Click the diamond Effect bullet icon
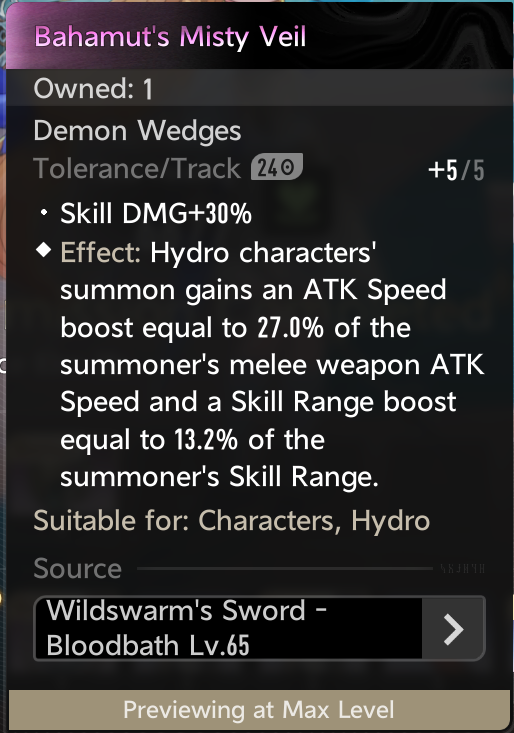Viewport: 514px width, 733px height. tap(43, 250)
